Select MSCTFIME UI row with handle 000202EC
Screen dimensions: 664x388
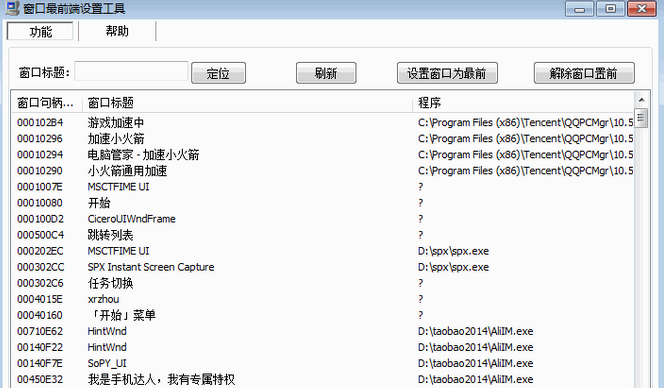[x=323, y=251]
